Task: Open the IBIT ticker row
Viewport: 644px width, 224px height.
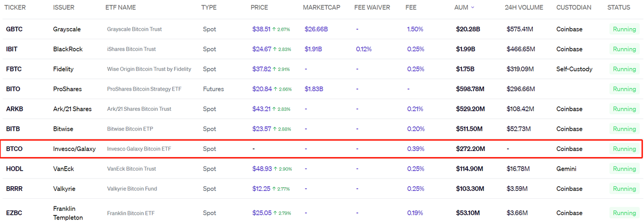Action: point(12,49)
